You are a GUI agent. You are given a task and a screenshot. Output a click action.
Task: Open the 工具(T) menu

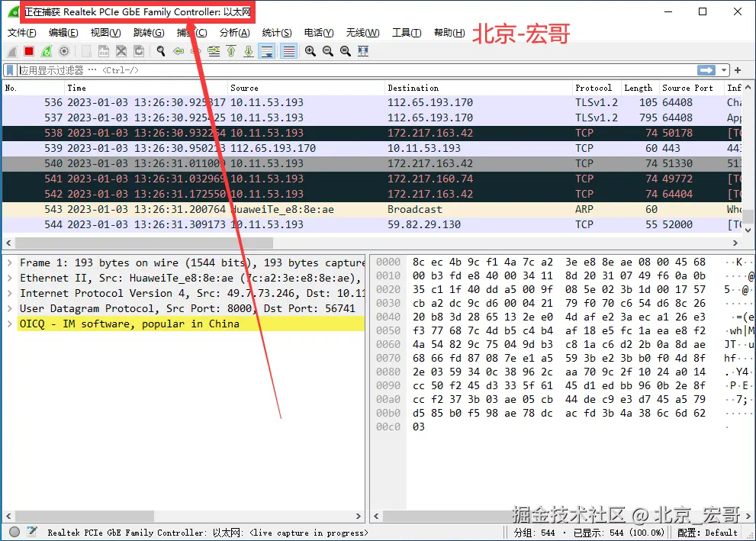[x=407, y=33]
